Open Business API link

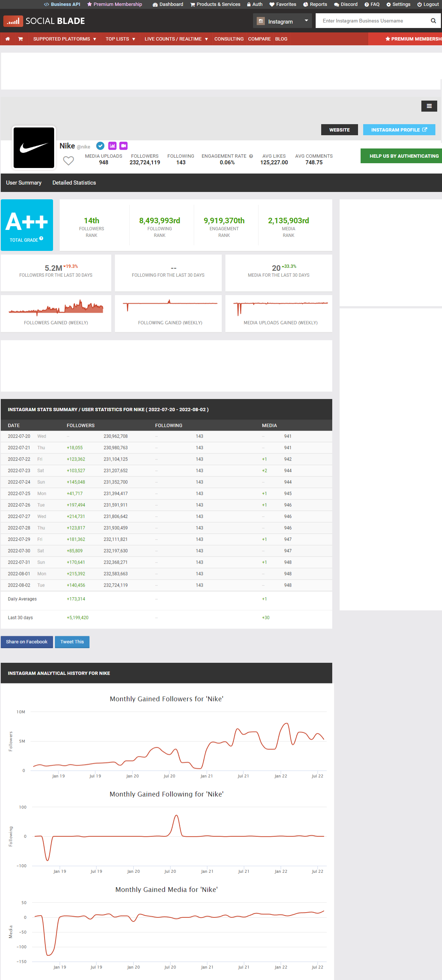point(62,4)
